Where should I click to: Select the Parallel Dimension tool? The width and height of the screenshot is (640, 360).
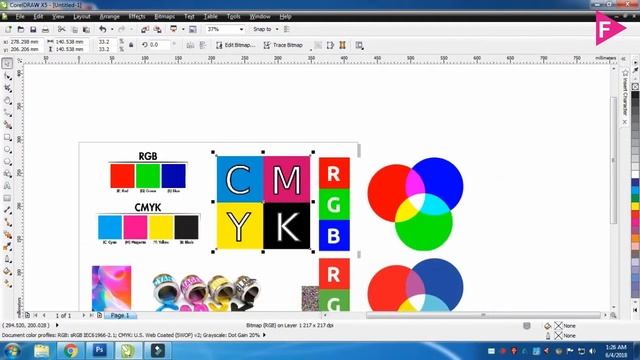click(7, 210)
